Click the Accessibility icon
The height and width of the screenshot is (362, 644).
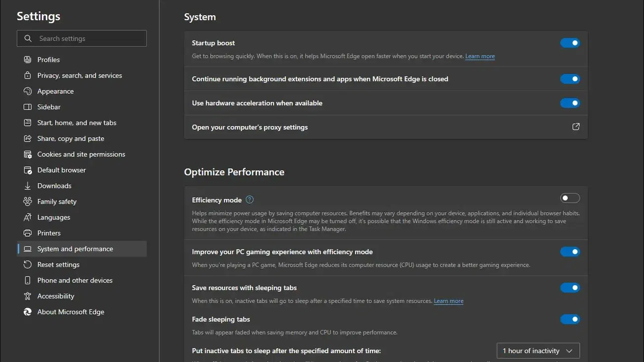click(x=28, y=296)
